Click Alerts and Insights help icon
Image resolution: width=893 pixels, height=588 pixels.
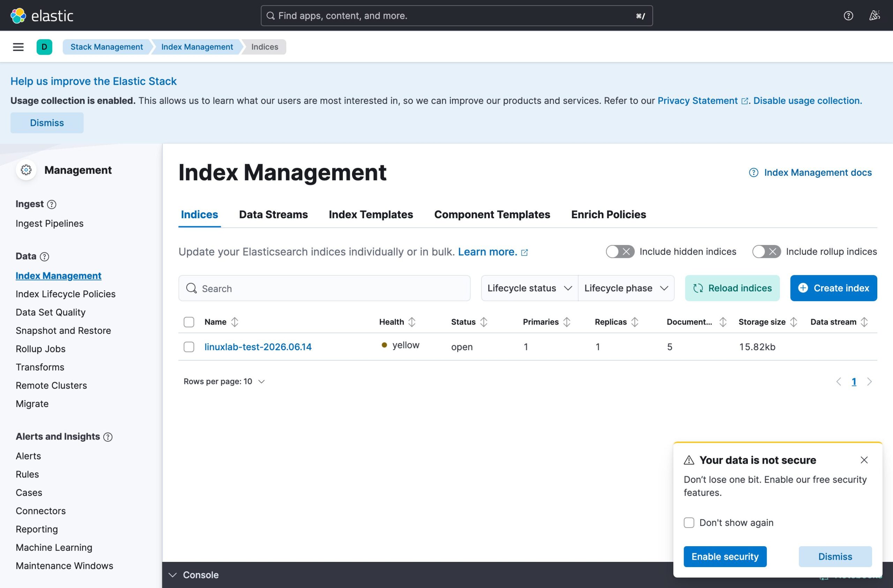tap(108, 437)
